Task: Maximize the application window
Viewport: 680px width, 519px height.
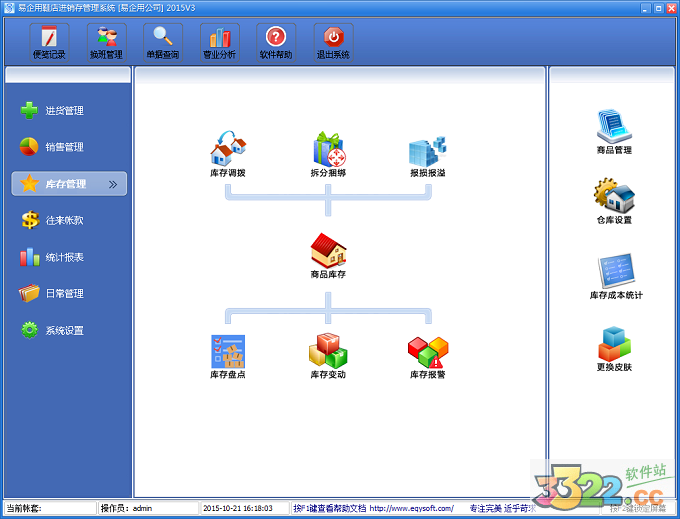Action: click(x=658, y=8)
